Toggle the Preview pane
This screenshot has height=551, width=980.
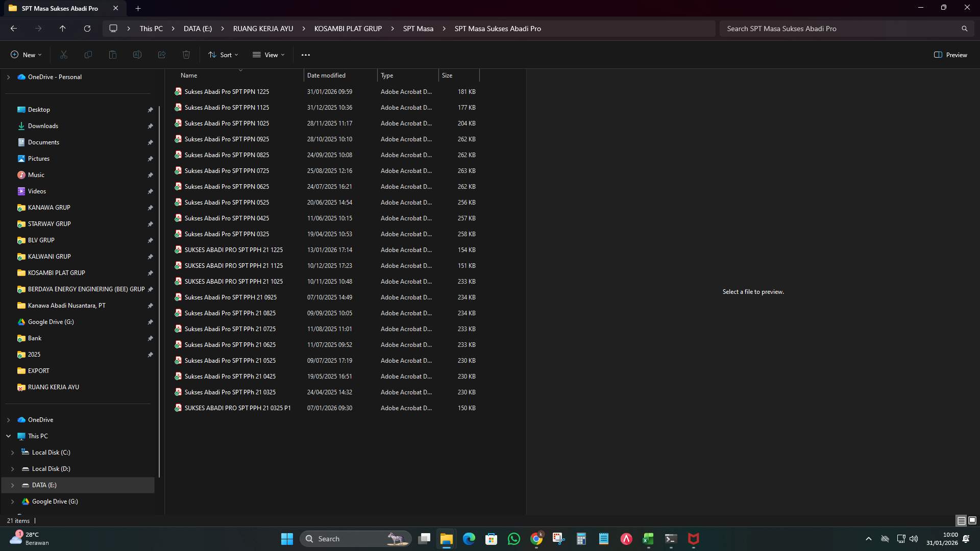pos(950,55)
